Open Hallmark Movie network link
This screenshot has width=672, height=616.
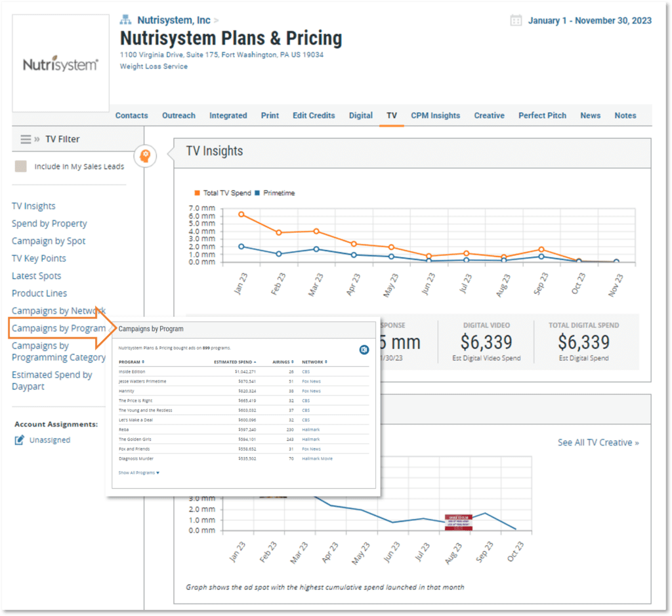[x=317, y=459]
